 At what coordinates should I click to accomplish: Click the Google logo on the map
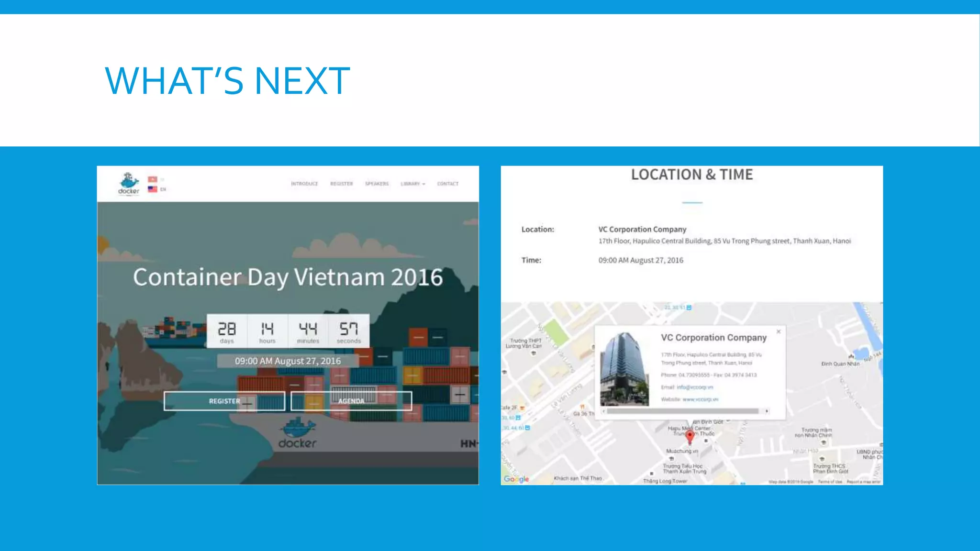click(516, 479)
